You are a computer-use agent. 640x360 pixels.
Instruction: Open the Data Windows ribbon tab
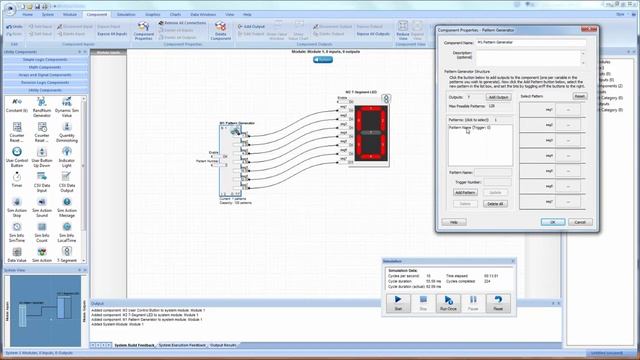tap(203, 14)
